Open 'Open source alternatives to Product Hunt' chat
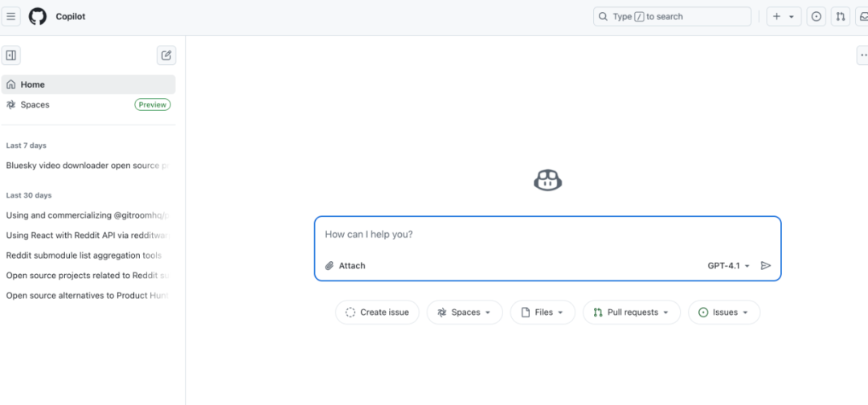 pos(88,296)
